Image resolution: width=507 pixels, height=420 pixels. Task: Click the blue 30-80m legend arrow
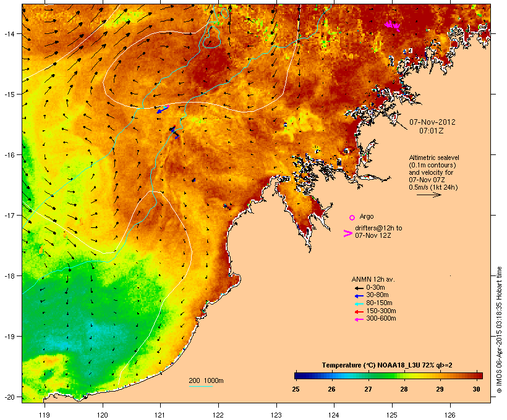pos(359,296)
